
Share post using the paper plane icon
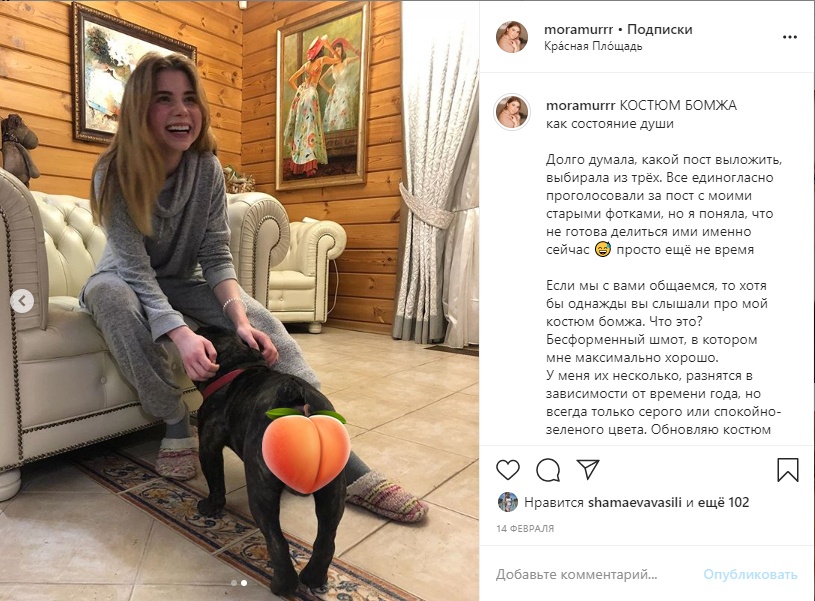point(588,469)
